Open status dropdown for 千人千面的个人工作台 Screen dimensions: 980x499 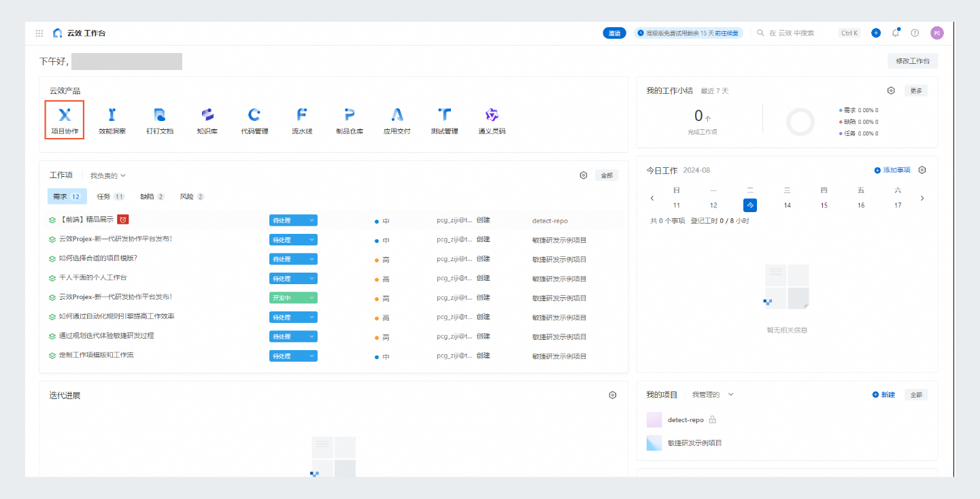pyautogui.click(x=293, y=278)
